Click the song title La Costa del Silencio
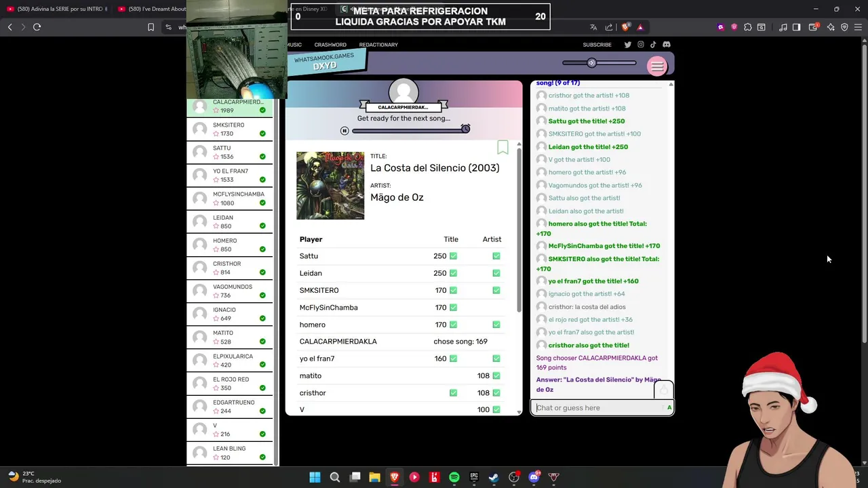The image size is (868, 488). 435,168
